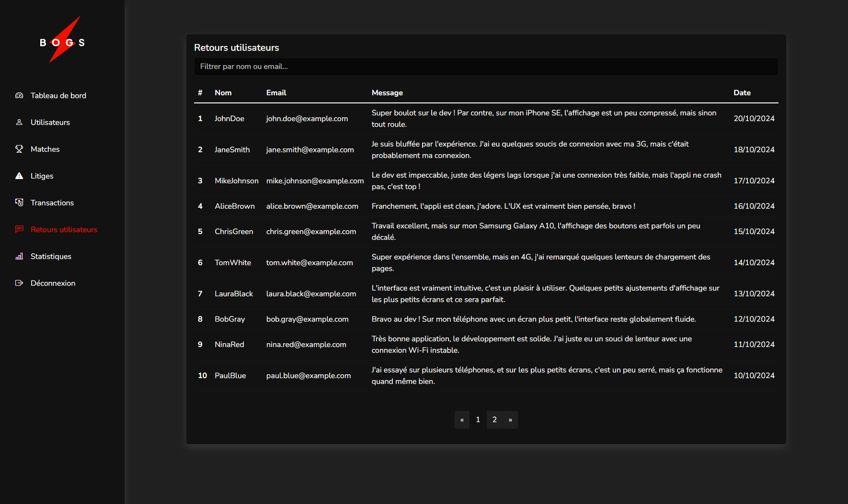Click email jane.smith@example.com

point(310,150)
